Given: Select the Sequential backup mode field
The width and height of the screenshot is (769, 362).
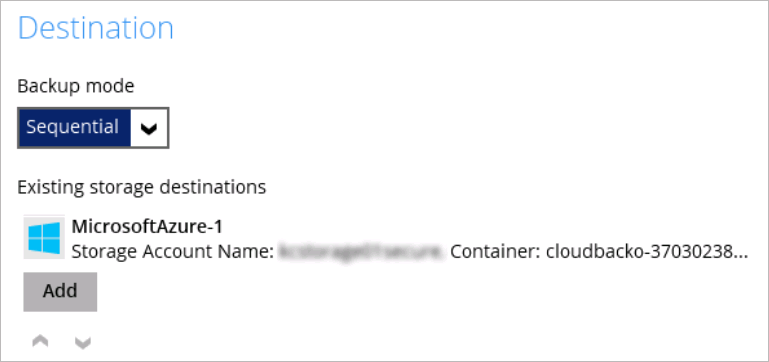Looking at the screenshot, I should click(x=93, y=128).
